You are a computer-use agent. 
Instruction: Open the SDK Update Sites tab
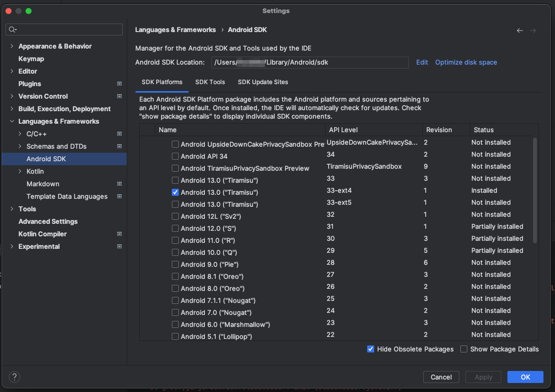click(x=262, y=82)
